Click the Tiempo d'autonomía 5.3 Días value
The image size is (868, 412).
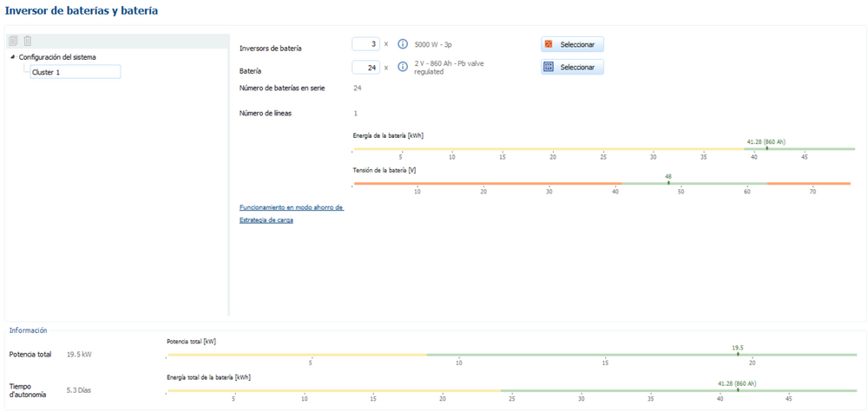point(78,390)
